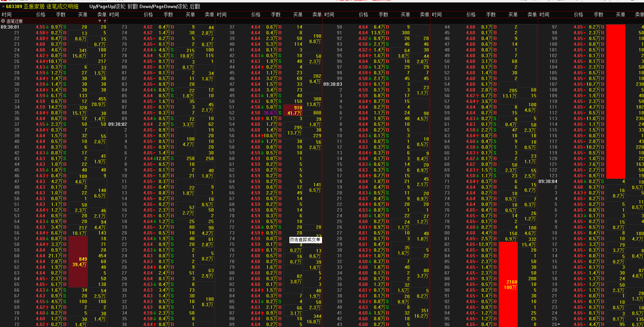The height and width of the screenshot is (327, 644).
Task: Click the bright red 2160 / 100万 buy order block
Action: 508,285
